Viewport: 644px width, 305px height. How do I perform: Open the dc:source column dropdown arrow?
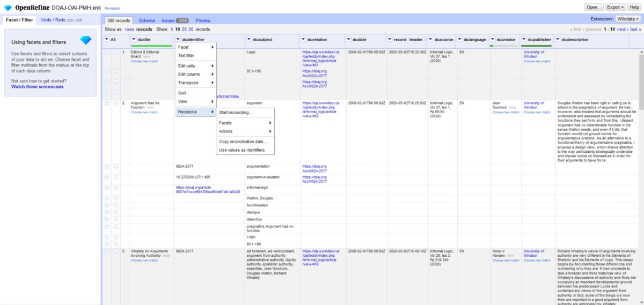click(x=431, y=40)
